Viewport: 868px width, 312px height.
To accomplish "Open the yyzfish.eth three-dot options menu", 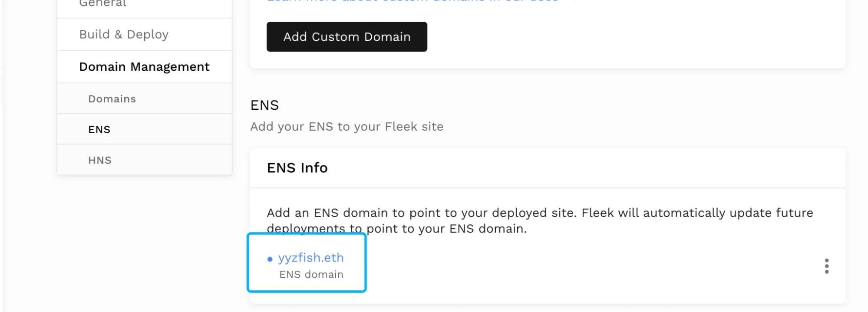I will [x=826, y=266].
